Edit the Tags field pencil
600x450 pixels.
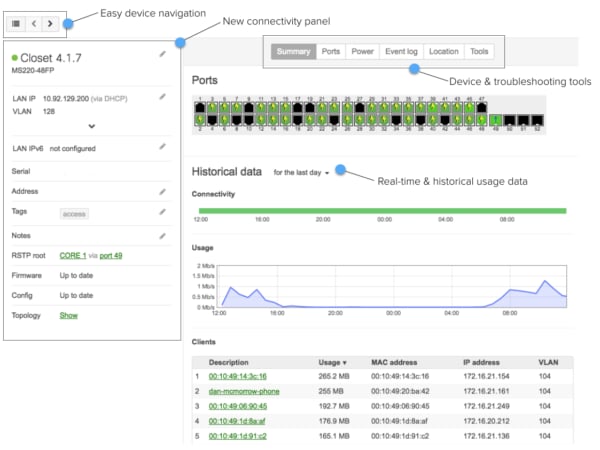click(163, 212)
